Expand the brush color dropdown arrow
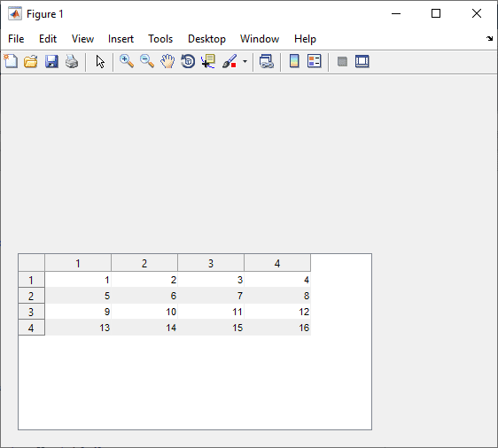This screenshot has height=448, width=498. [245, 61]
